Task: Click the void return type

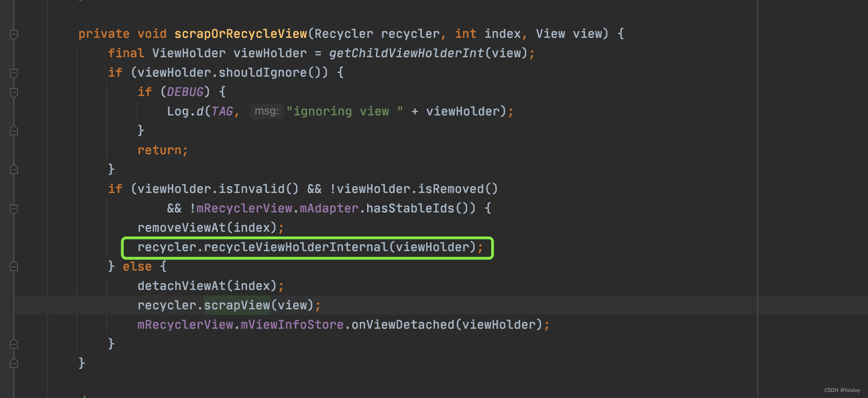Action: 152,34
